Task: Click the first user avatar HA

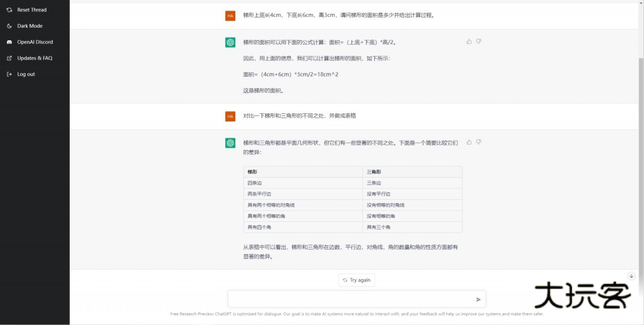Action: (230, 16)
